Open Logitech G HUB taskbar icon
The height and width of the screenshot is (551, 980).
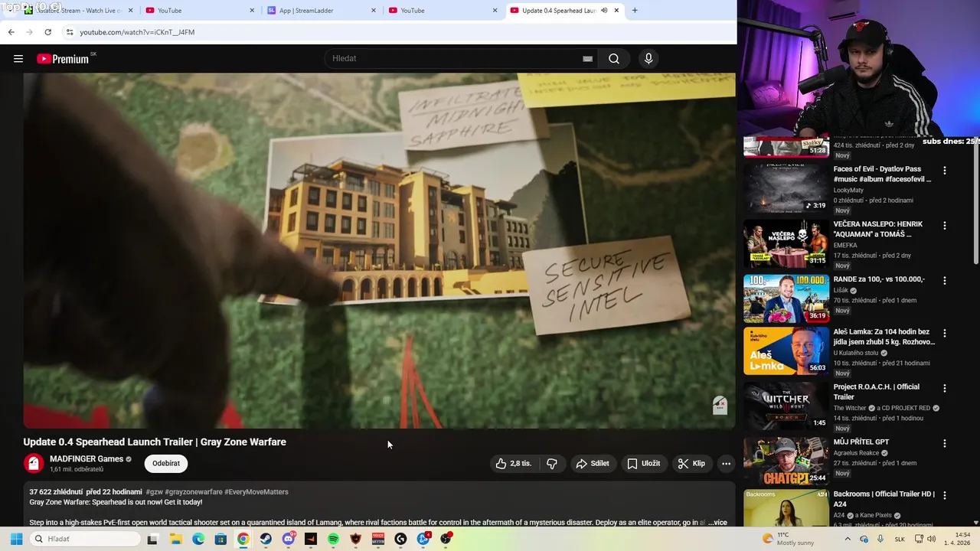point(400,540)
